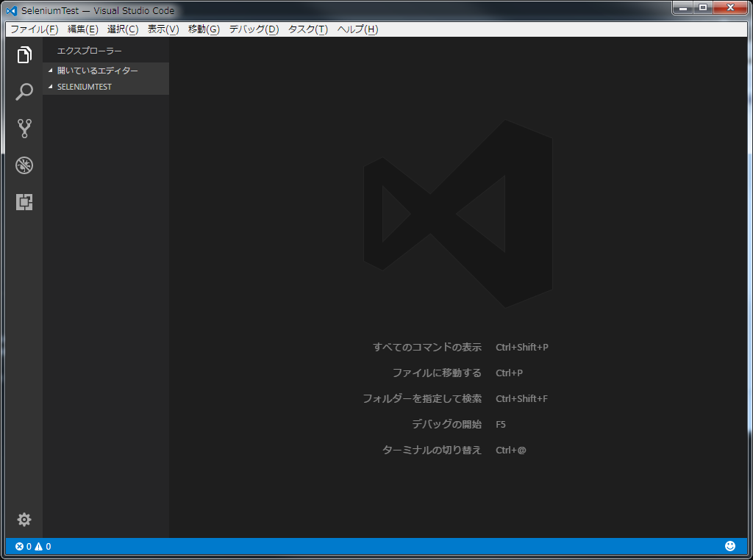753x560 pixels.
Task: Click the Ctrl+P shortcut label
Action: tap(509, 373)
